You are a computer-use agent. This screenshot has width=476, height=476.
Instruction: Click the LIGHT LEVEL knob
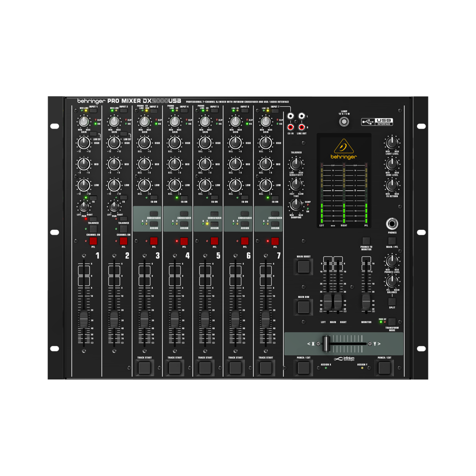coord(392,142)
